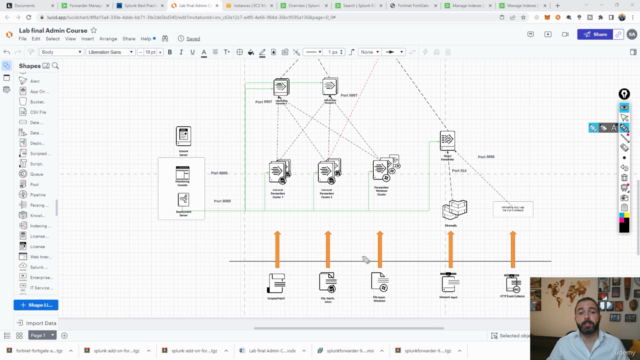The width and height of the screenshot is (640, 360).
Task: Toggle underline text formatting
Action: pyautogui.click(x=192, y=52)
